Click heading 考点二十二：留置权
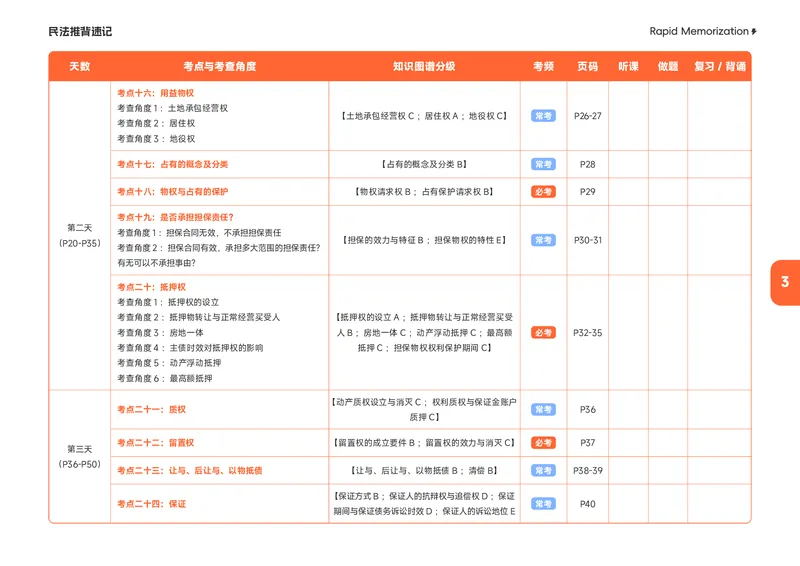The width and height of the screenshot is (800, 566). [x=156, y=443]
